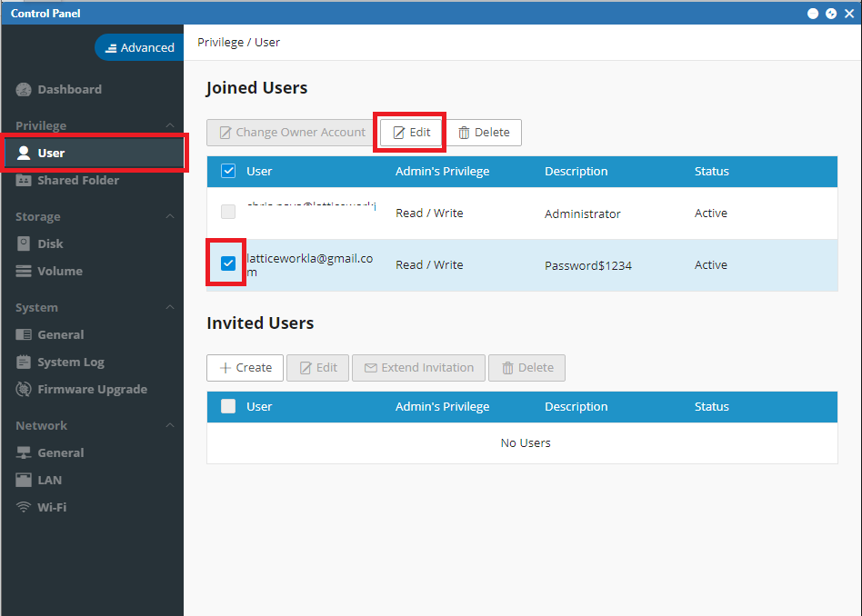Check the Invited Users header checkbox
This screenshot has width=862, height=616.
(x=228, y=406)
